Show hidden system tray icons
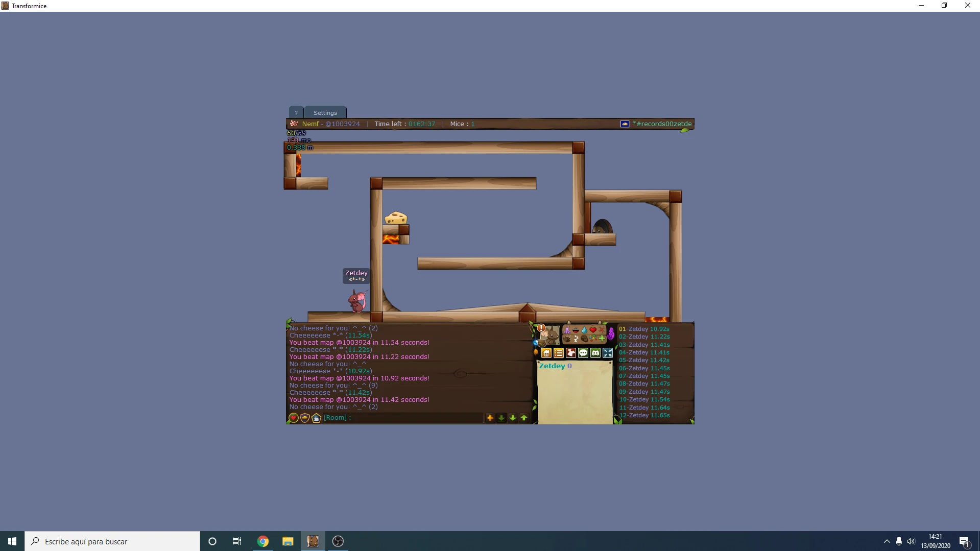The image size is (980, 551). click(887, 541)
